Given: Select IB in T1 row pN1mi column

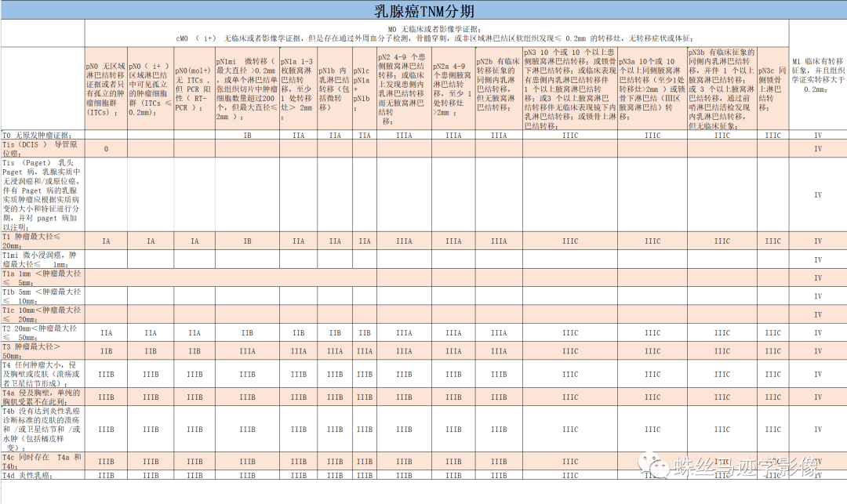Looking at the screenshot, I should [x=247, y=241].
